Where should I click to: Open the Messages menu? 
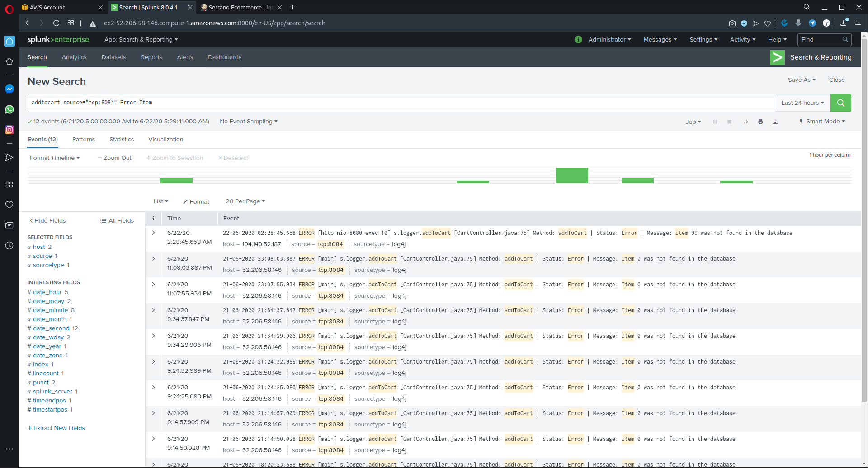pyautogui.click(x=660, y=40)
